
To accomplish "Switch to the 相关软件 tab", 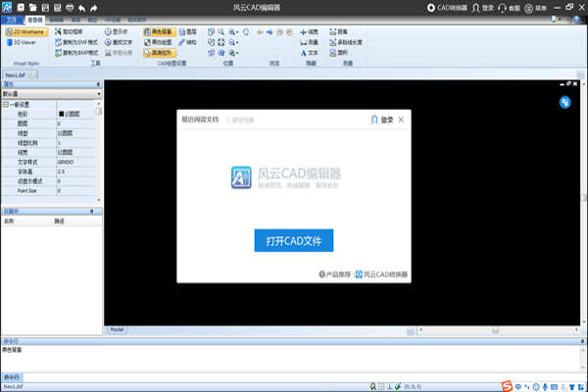I will coord(137,20).
